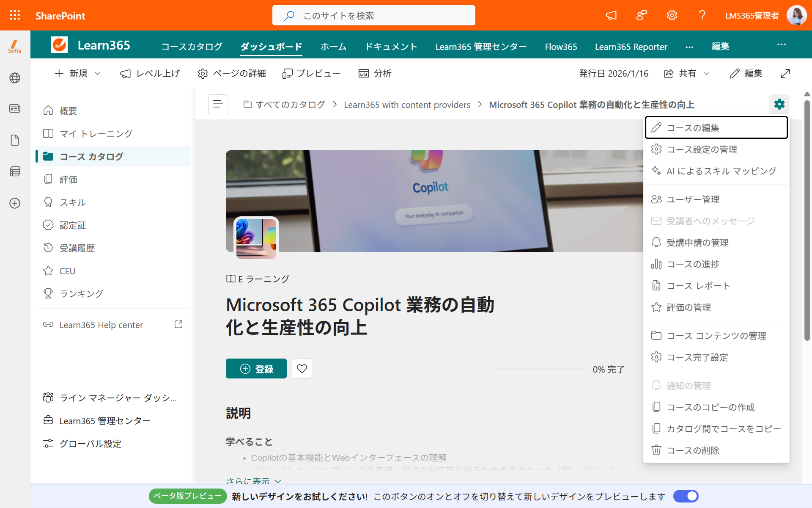
Task: Click the course progress bar at 0%
Action: (x=541, y=369)
